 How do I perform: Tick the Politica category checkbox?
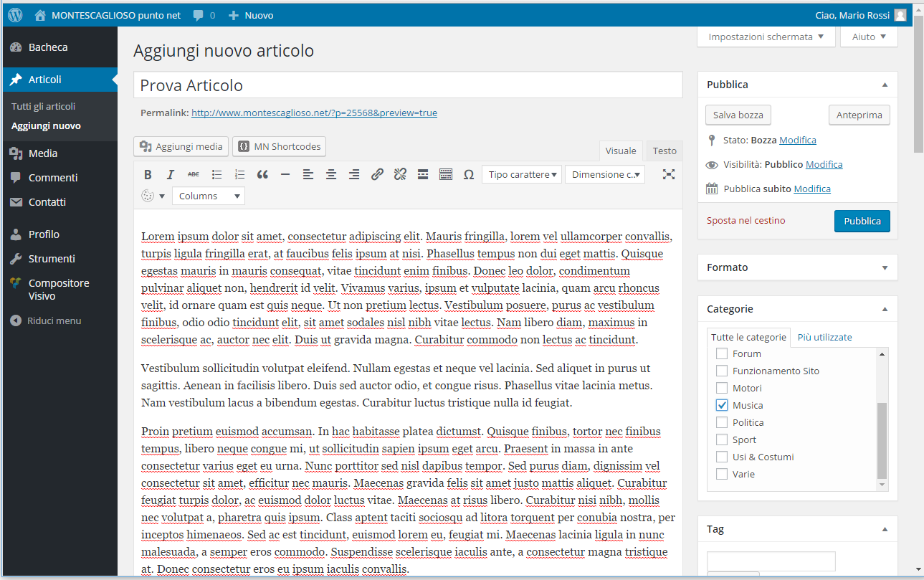(x=722, y=422)
